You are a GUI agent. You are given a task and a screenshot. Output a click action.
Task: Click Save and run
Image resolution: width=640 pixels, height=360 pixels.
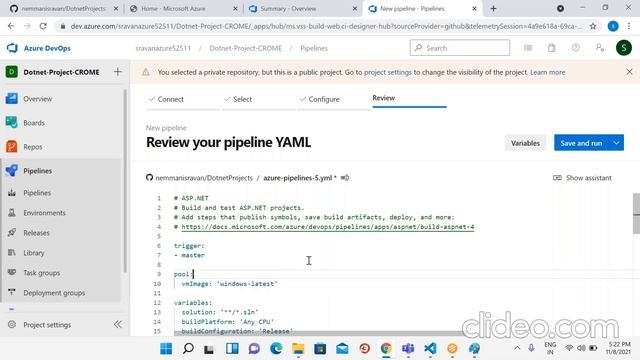[581, 143]
